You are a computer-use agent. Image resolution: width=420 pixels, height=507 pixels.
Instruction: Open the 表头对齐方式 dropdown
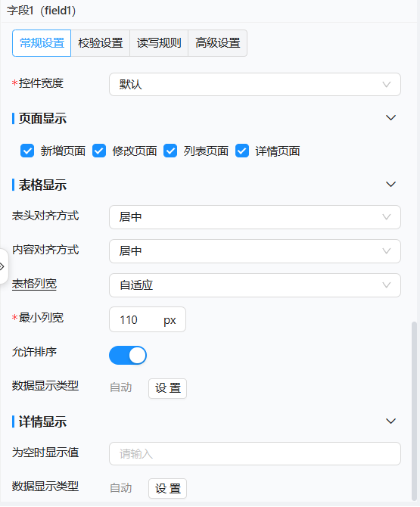(x=255, y=217)
